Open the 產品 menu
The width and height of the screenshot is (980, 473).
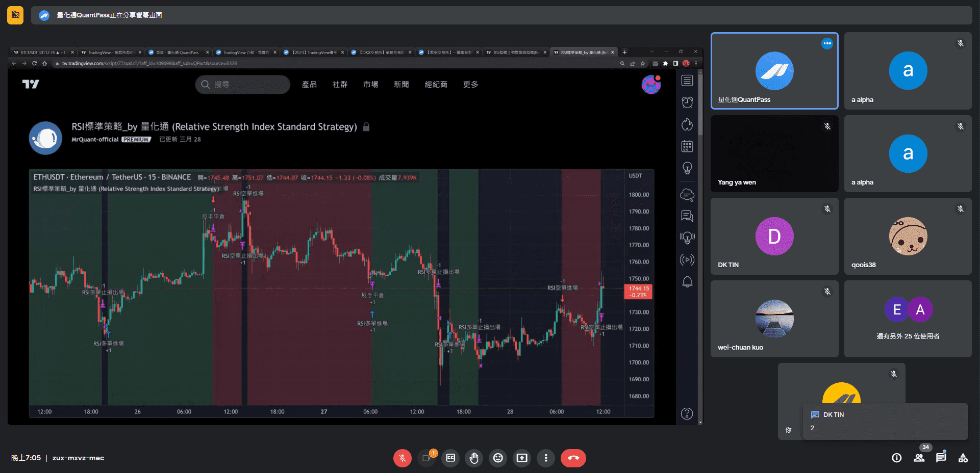click(309, 85)
